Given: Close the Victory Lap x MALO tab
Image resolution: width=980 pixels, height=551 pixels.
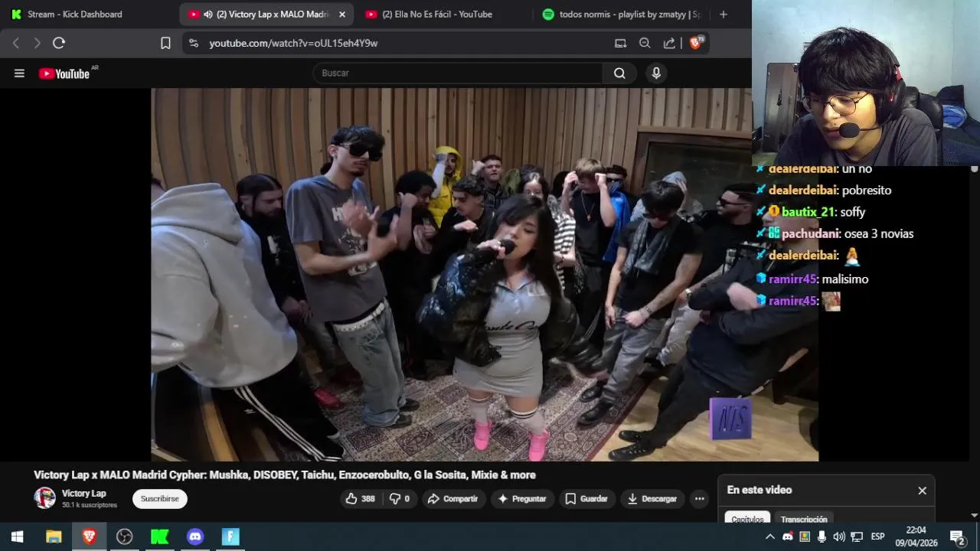Looking at the screenshot, I should click(x=342, y=14).
